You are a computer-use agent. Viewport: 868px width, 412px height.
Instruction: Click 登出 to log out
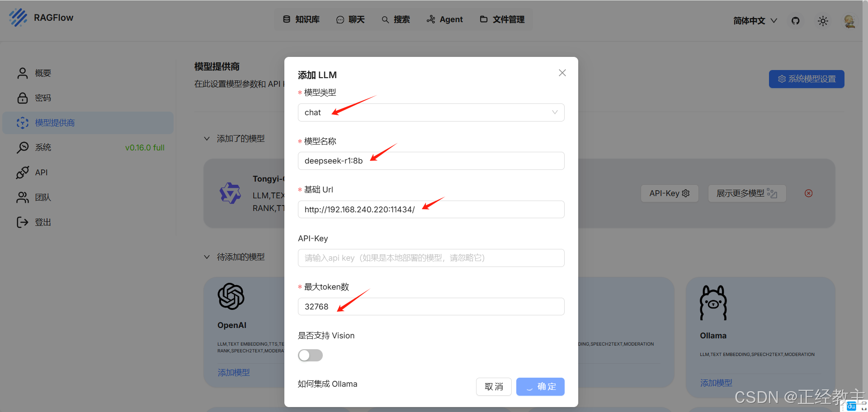coord(88,222)
